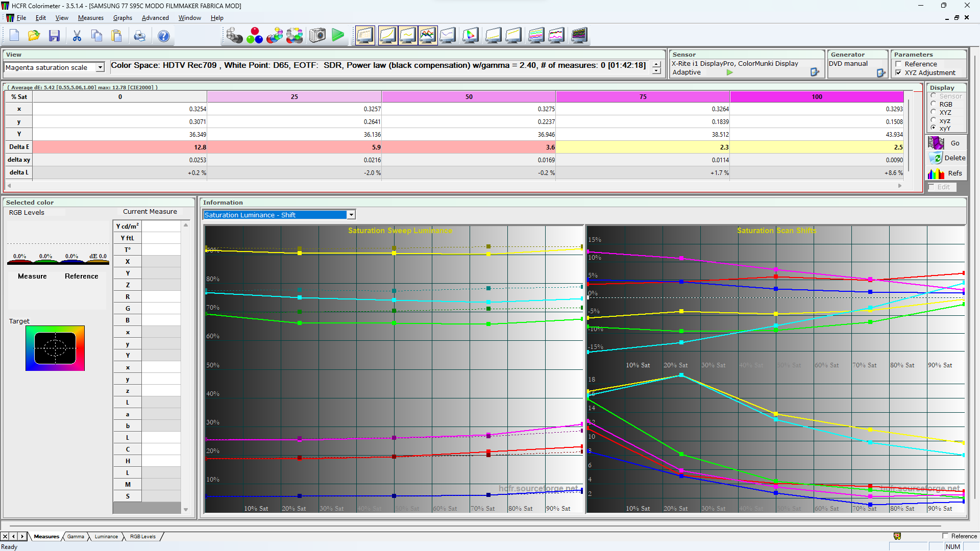Click the Delete measures button

(946, 158)
